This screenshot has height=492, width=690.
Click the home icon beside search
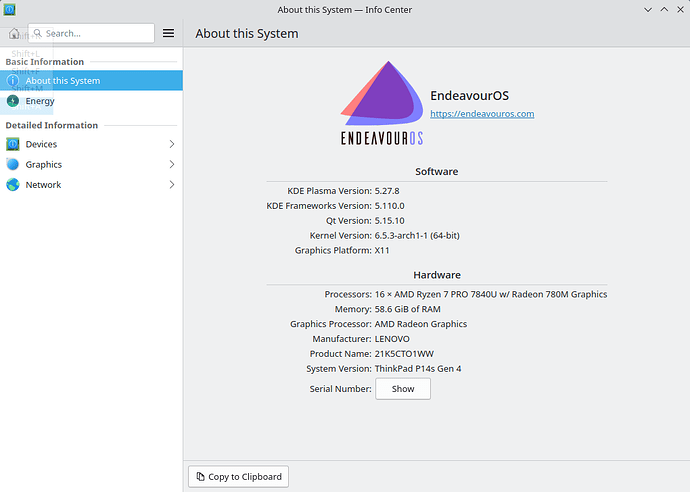[14, 33]
